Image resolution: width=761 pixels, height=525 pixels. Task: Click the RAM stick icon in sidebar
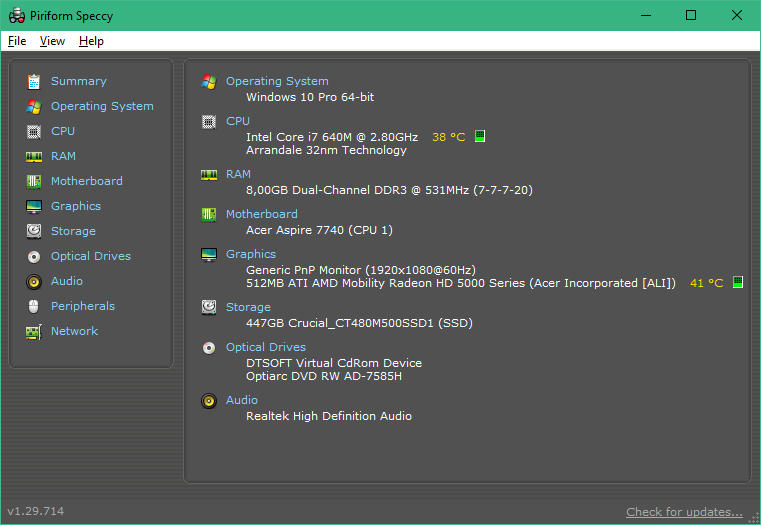pos(34,156)
